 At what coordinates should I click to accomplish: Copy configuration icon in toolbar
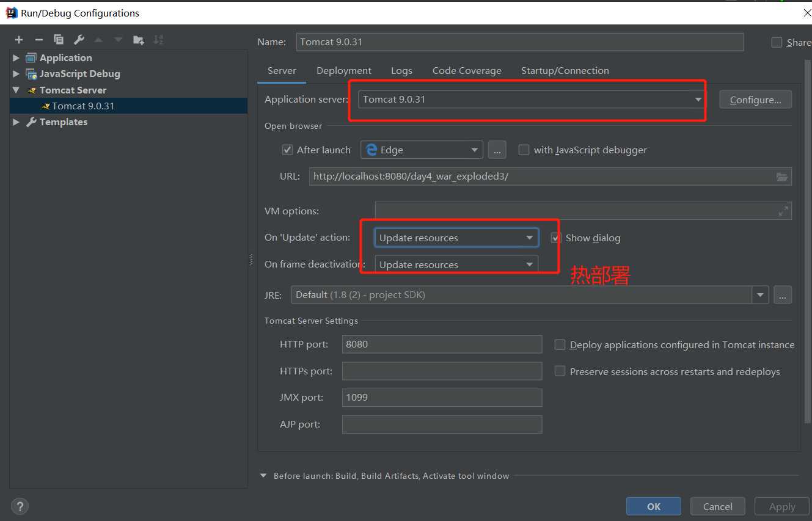click(59, 40)
